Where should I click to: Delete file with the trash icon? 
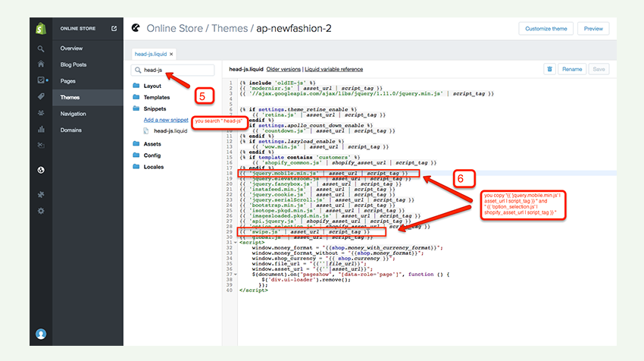(549, 69)
